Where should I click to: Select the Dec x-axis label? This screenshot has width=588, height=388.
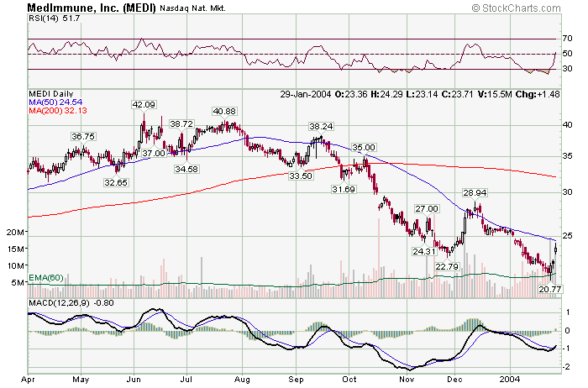coord(454,380)
